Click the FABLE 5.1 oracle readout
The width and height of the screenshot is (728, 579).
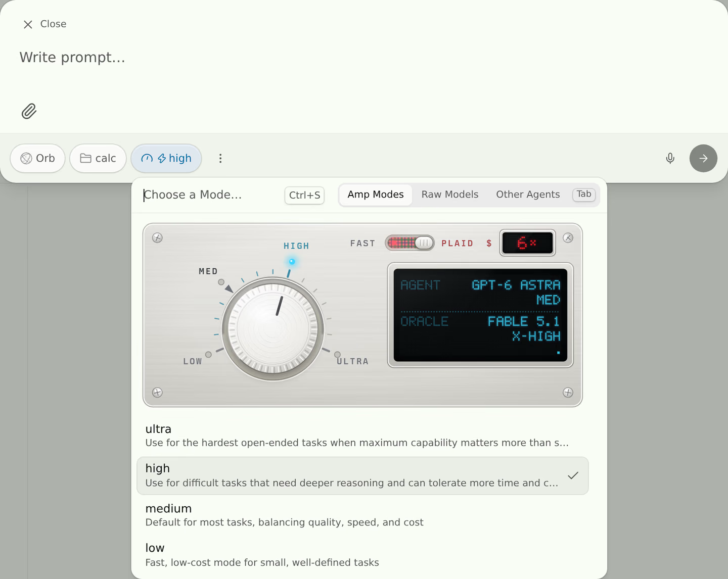[x=524, y=321]
